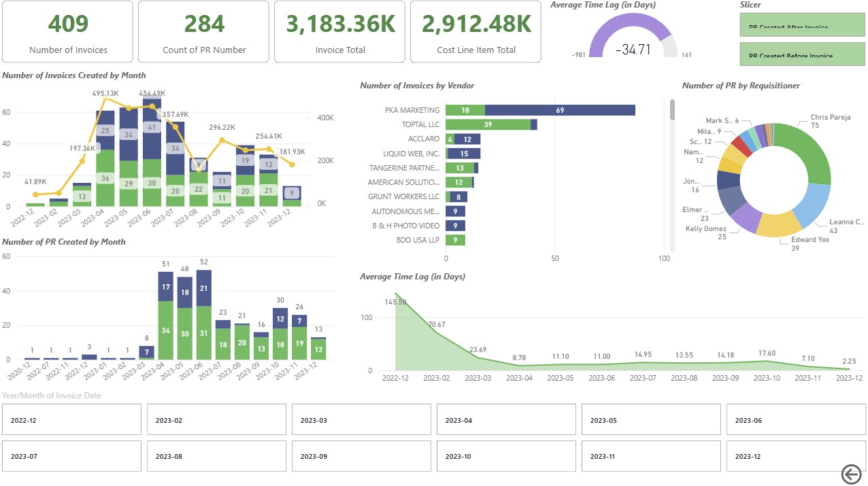
Task: Click TOPTAL LLC green bar 39
Action: click(488, 124)
